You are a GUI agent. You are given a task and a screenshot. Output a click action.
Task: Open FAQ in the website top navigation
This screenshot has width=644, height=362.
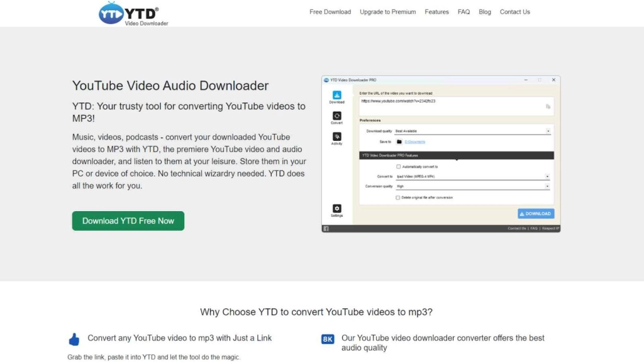[x=464, y=12]
